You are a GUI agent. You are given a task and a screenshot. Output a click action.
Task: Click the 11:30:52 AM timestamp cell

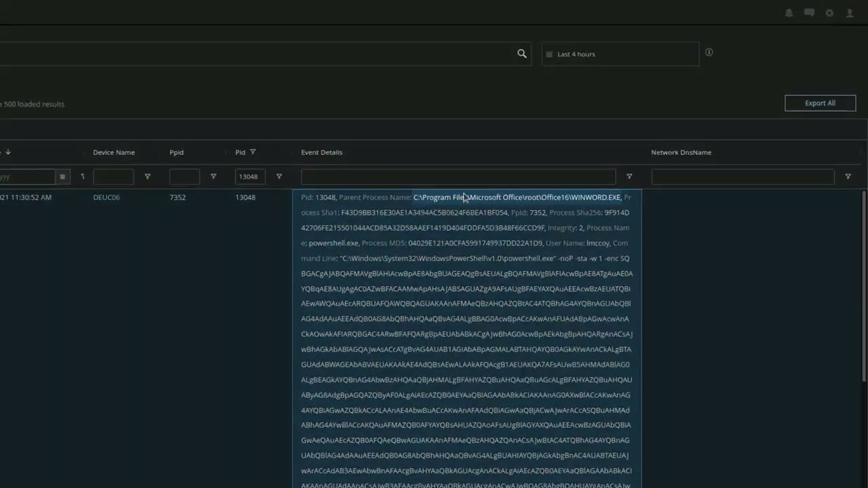click(x=26, y=197)
